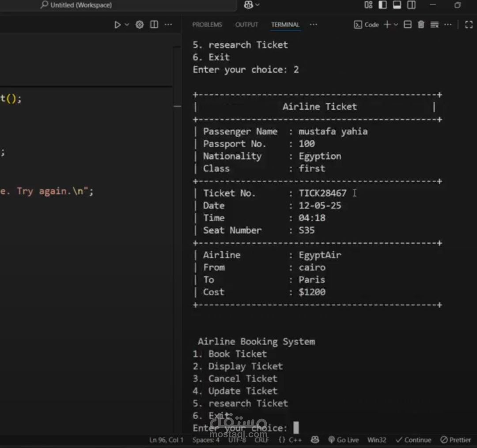Viewport: 477px width, 448px height.
Task: Maximize the panel size
Action: (x=469, y=25)
